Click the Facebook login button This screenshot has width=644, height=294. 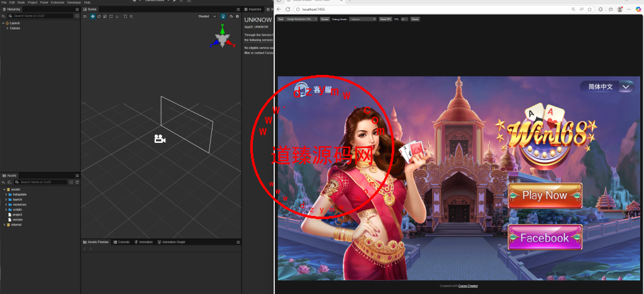[x=545, y=238]
